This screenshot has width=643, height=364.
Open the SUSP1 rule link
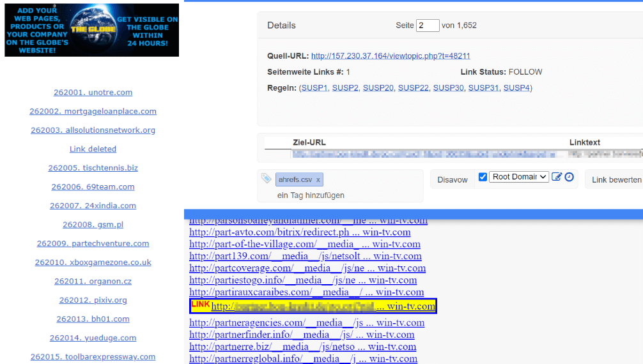pyautogui.click(x=314, y=87)
